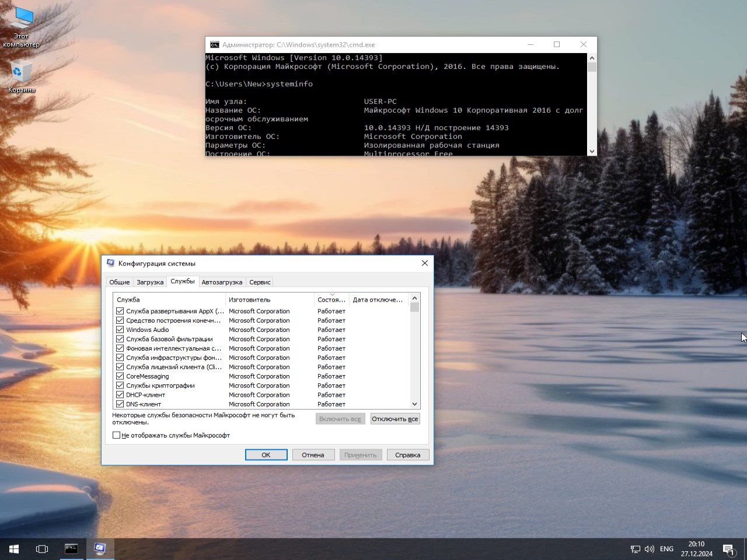Select the Recycle Bin desktop icon
This screenshot has width=747, height=560.
22,76
